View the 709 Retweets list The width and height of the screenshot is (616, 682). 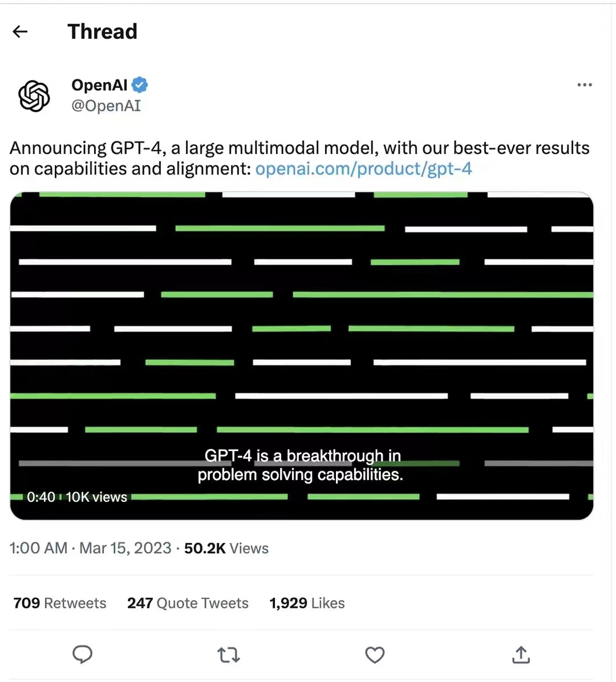[x=59, y=603]
